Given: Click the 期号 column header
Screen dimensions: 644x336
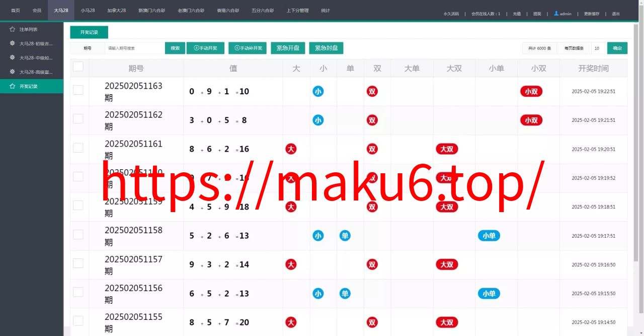Looking at the screenshot, I should [x=136, y=68].
